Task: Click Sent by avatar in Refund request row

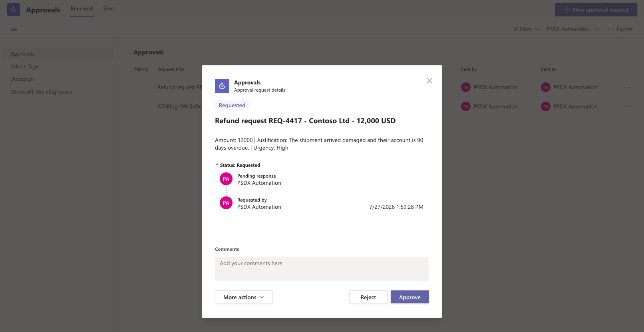Action: coord(466,87)
